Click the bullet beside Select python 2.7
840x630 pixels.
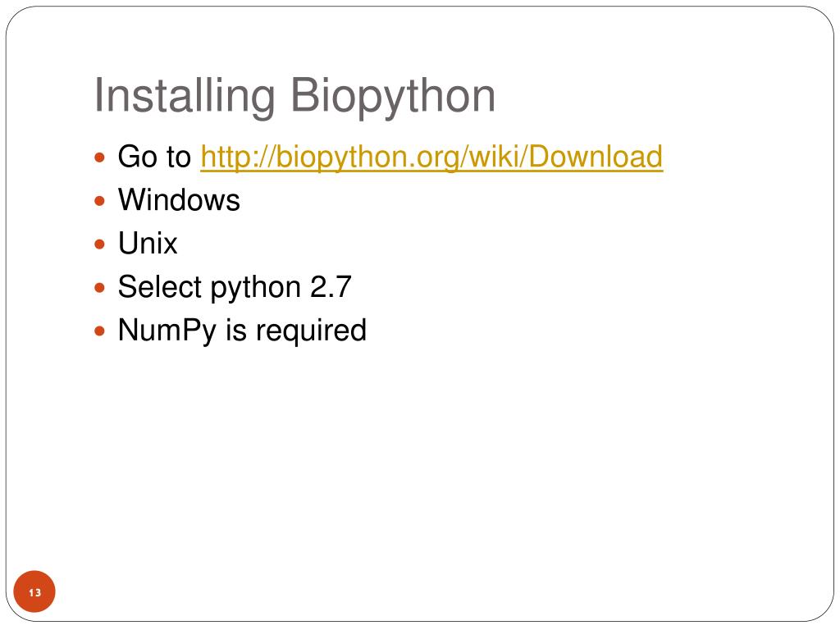tap(99, 288)
